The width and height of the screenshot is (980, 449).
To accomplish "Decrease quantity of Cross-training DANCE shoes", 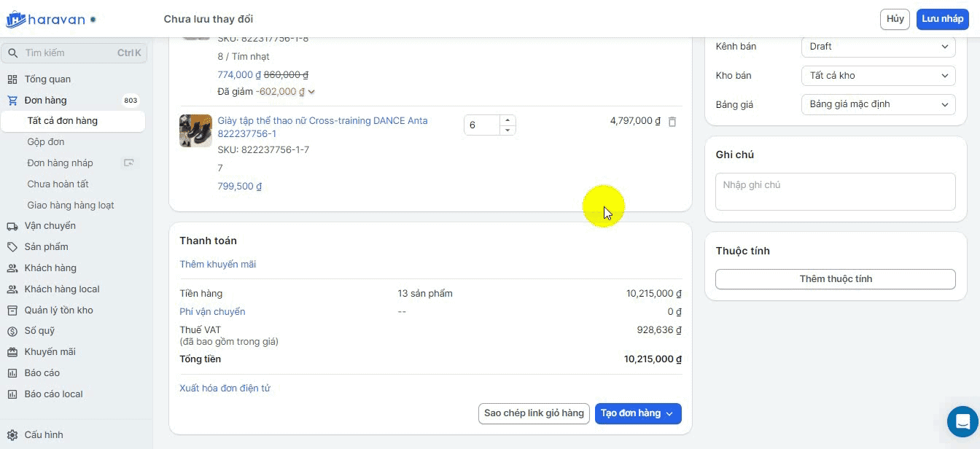I will (507, 130).
